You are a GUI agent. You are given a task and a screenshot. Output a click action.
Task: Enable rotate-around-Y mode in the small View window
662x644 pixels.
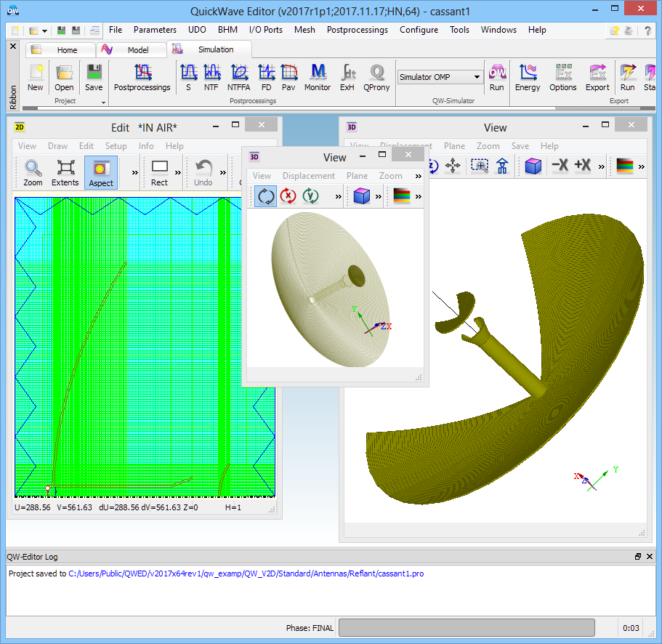tap(311, 196)
